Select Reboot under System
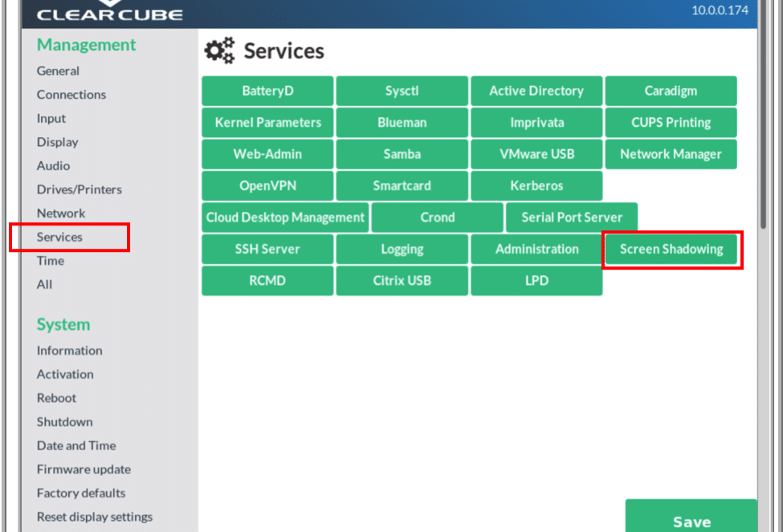 [x=56, y=398]
